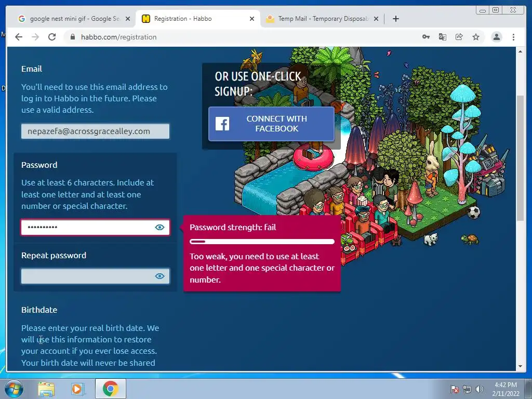Viewport: 532px width, 399px height.
Task: Focus the Password input field
Action: point(96,228)
